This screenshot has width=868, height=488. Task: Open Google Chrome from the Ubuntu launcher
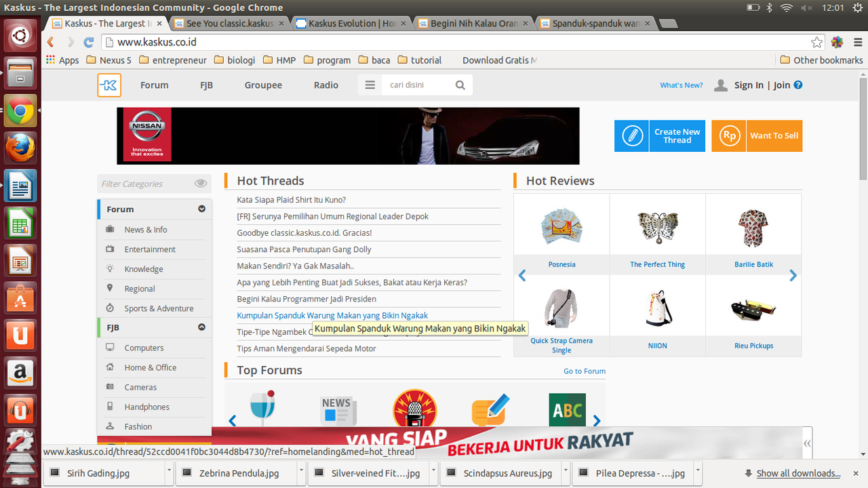(20, 110)
